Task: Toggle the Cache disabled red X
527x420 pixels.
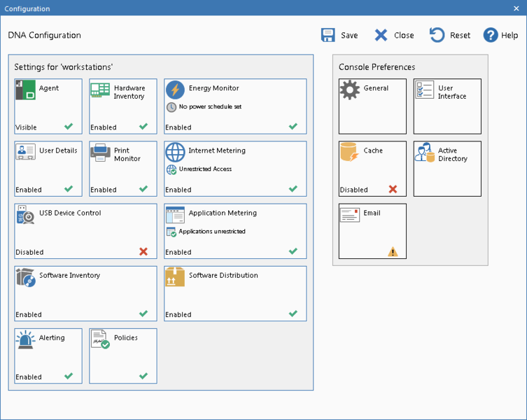Action: 393,189
